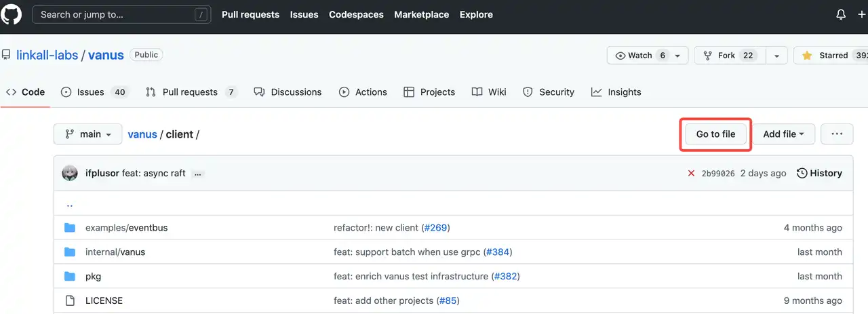
Task: Click the three-dot more options button
Action: (837, 134)
